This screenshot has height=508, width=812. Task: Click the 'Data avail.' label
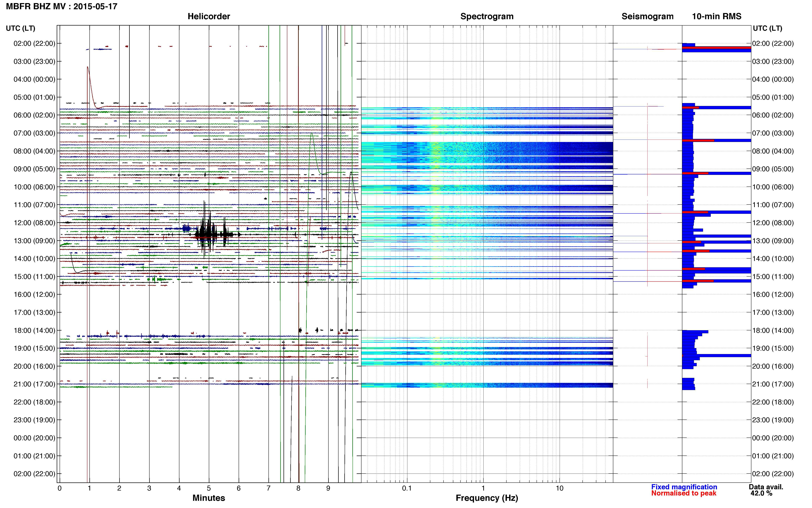click(x=766, y=487)
